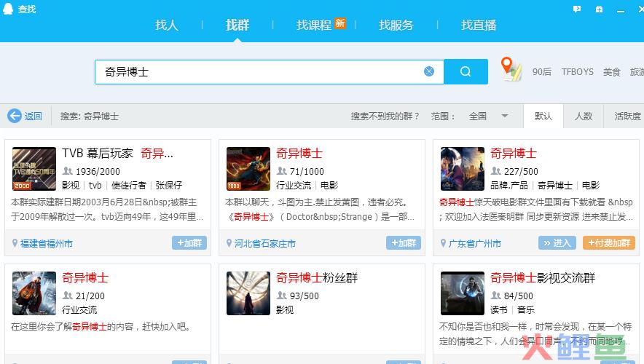Switch to 找服务 tab

[x=396, y=25]
